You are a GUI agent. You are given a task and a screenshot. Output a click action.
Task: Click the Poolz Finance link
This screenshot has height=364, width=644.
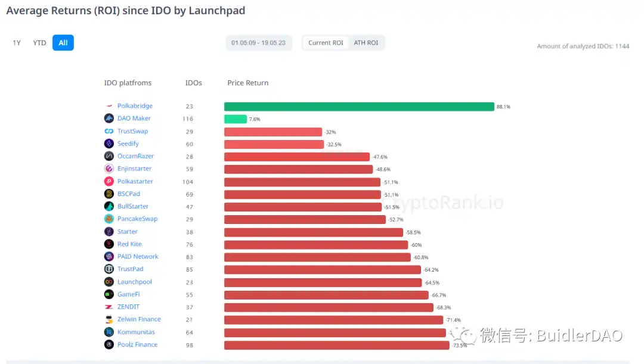pyautogui.click(x=136, y=344)
